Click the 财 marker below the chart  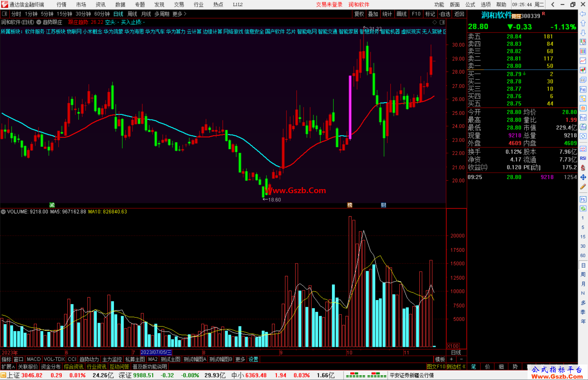click(384, 205)
